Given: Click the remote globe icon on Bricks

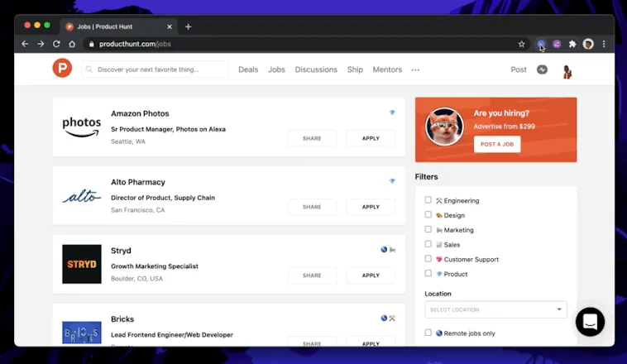Looking at the screenshot, I should pyautogui.click(x=384, y=318).
